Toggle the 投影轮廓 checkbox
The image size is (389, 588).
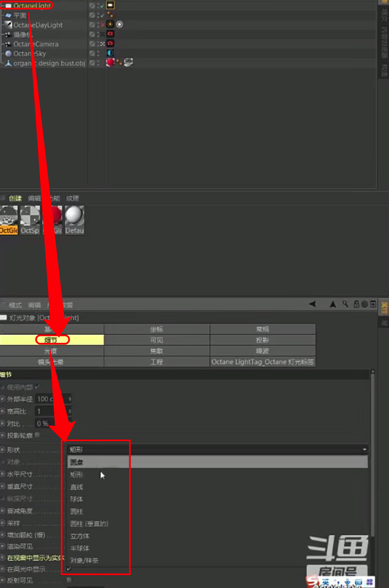[37, 435]
